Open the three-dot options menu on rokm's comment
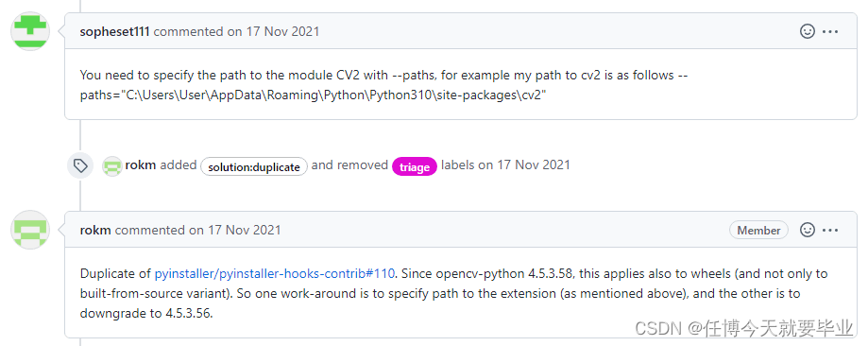The image size is (868, 346). (x=830, y=230)
